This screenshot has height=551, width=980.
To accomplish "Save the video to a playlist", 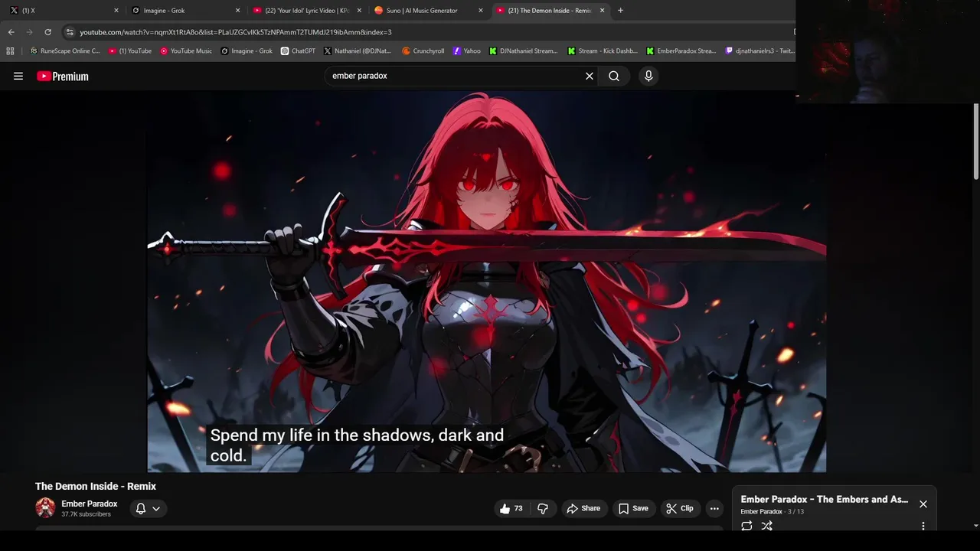I will pos(633,508).
